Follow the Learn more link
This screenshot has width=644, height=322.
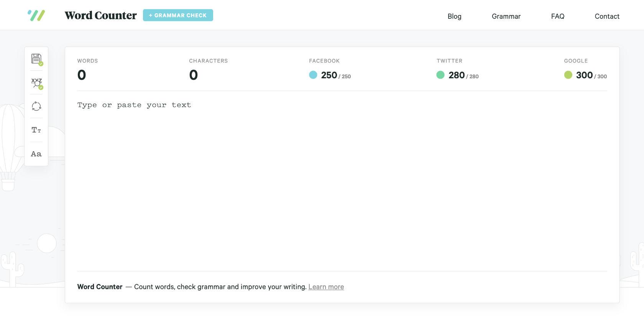coord(326,287)
